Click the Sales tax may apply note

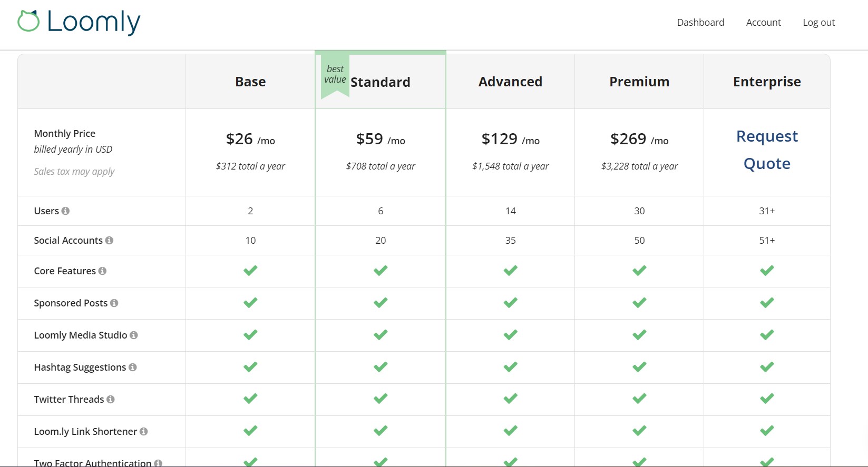coord(74,172)
